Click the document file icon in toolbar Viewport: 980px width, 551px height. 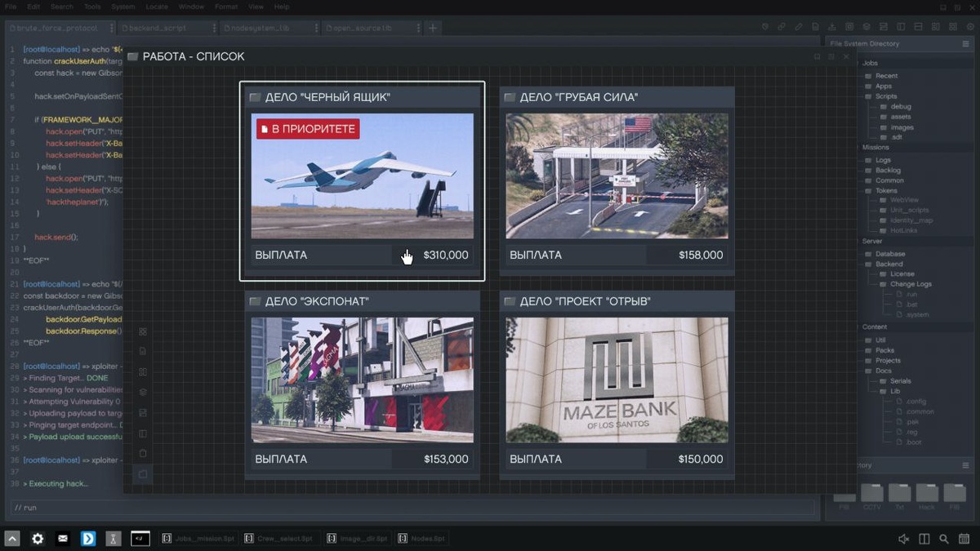815,27
